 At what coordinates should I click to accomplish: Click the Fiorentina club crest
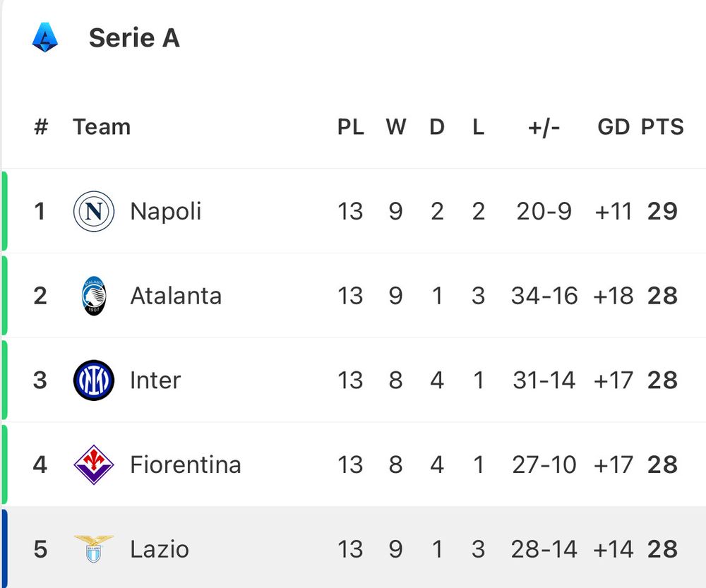point(93,464)
